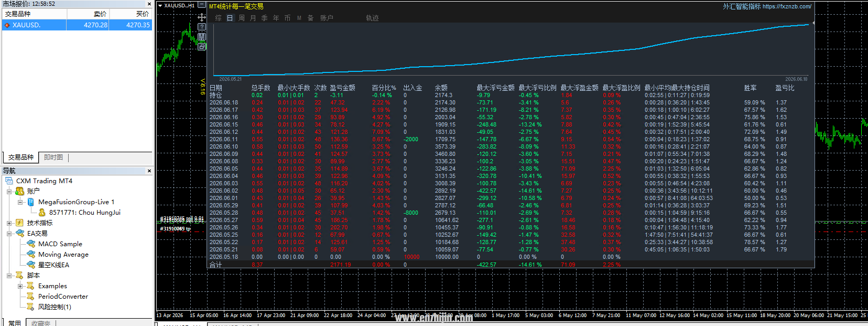868x326 pixels.
Task: Click the move-panel cross-arrow icon
Action: tap(202, 17)
